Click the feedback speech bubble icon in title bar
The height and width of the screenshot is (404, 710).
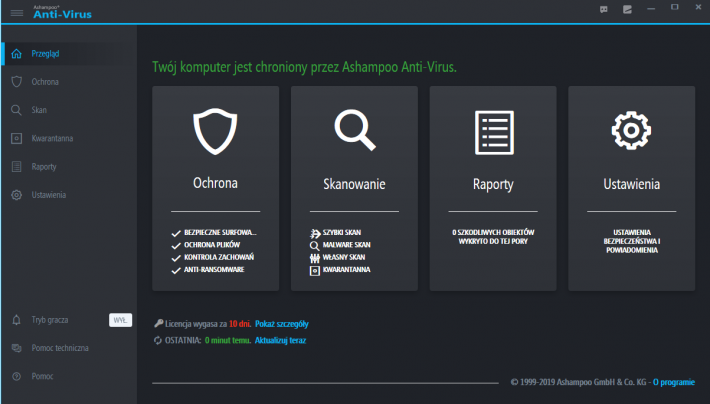tap(604, 9)
